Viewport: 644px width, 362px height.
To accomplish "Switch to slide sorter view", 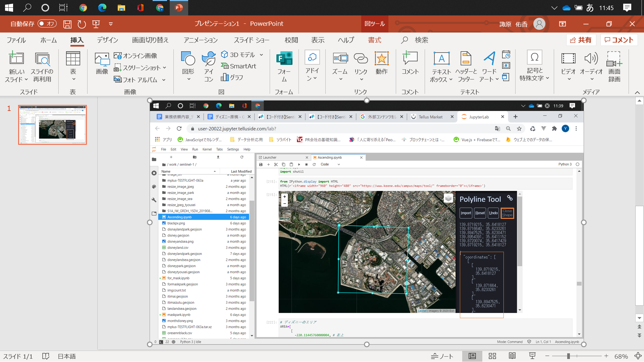I will click(492, 356).
